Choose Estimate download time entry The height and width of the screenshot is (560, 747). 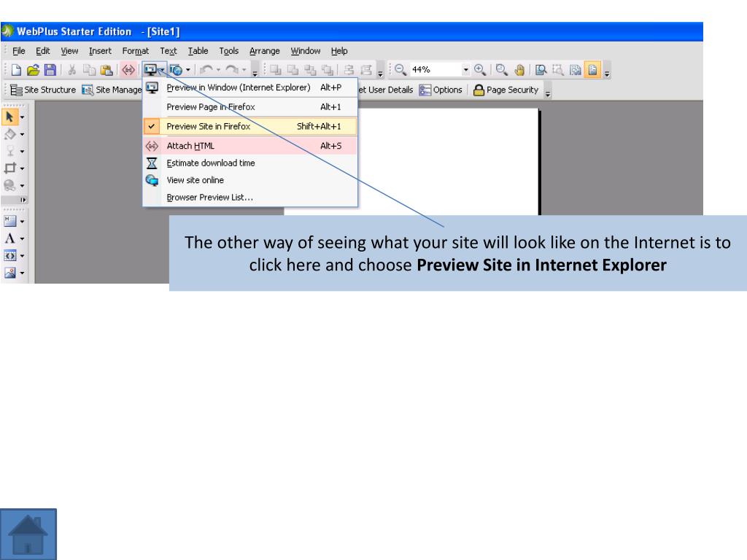tap(249, 163)
